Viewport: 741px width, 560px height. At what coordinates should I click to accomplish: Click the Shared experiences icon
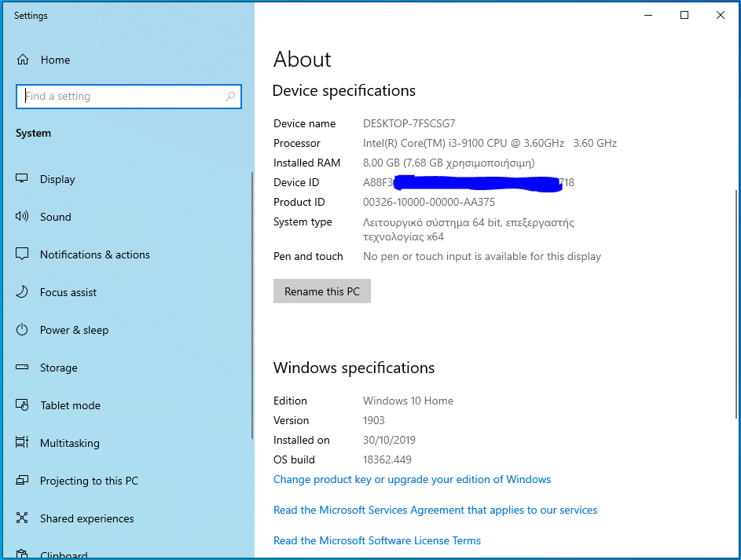[x=22, y=518]
